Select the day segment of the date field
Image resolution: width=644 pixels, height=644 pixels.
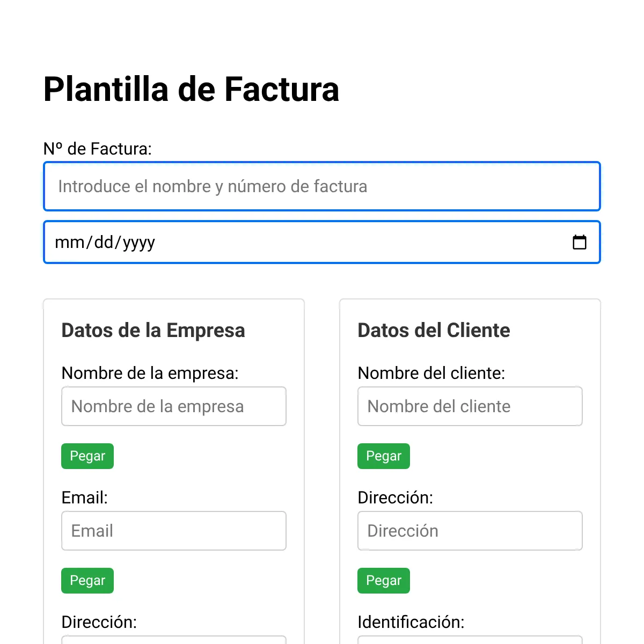(104, 242)
